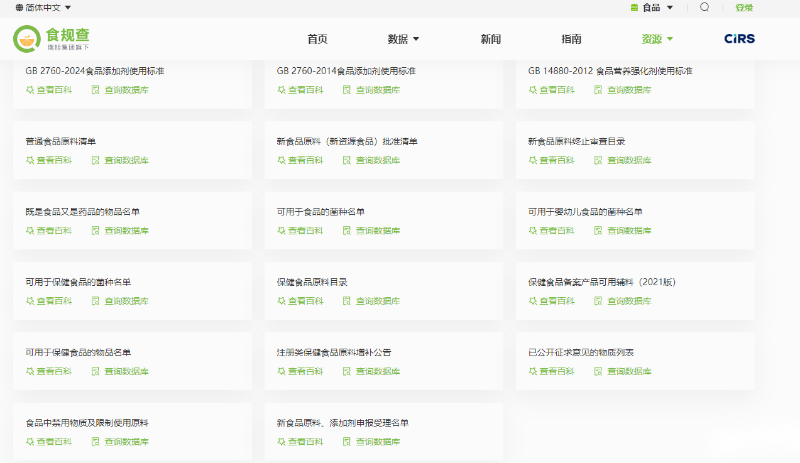This screenshot has height=463, width=800.
Task: Open the search magnifier icon in top bar
Action: click(704, 7)
